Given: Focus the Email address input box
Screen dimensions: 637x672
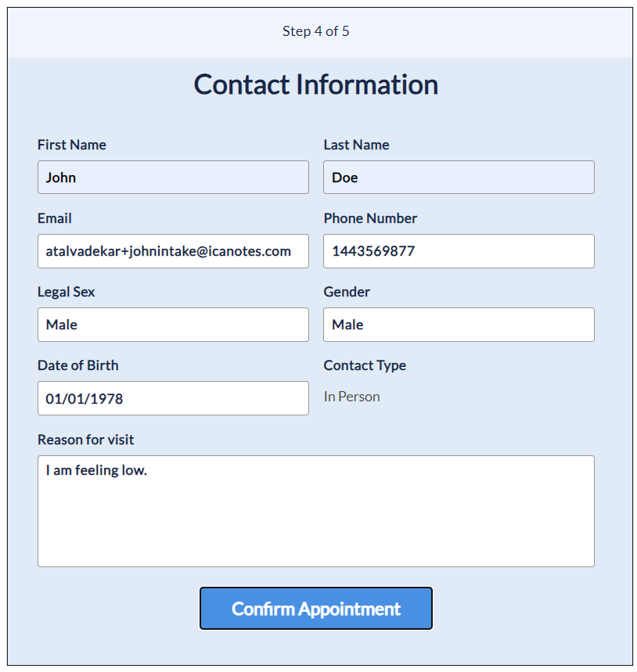Looking at the screenshot, I should pyautogui.click(x=173, y=251).
